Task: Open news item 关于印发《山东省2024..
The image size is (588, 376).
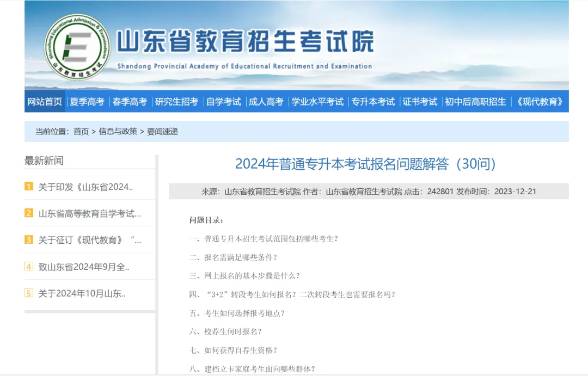Action: (x=85, y=187)
